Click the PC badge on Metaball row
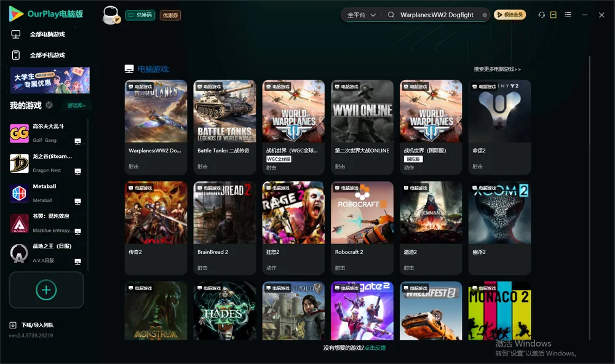This screenshot has height=364, width=615. 77,202
